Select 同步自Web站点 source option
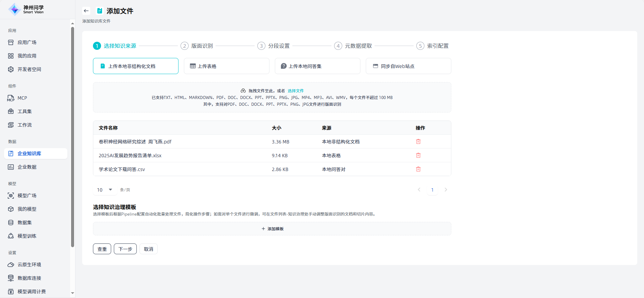Screen dimensions: 644x298 tap(408, 66)
